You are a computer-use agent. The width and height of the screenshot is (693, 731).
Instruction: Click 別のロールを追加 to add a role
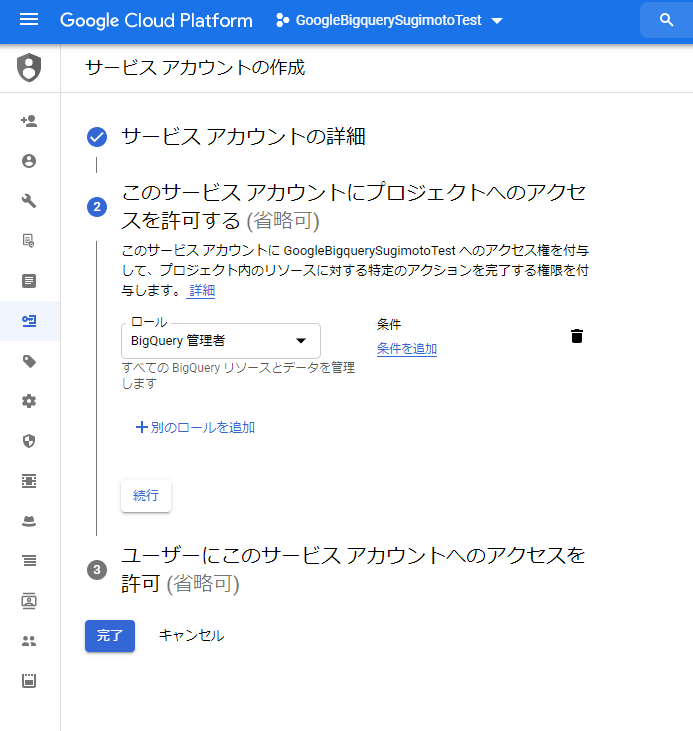195,427
